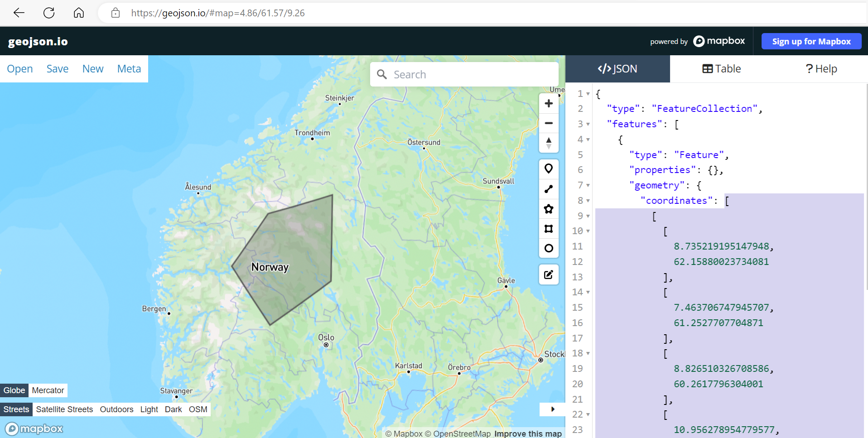This screenshot has width=868, height=438.
Task: Zoom out on the map
Action: [x=549, y=123]
